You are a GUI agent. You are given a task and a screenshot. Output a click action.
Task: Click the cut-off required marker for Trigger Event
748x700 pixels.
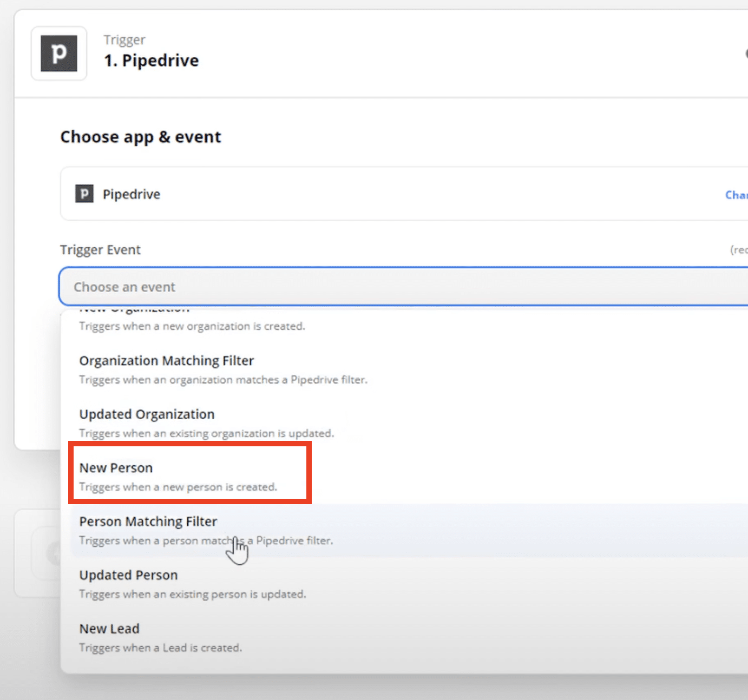pos(739,250)
